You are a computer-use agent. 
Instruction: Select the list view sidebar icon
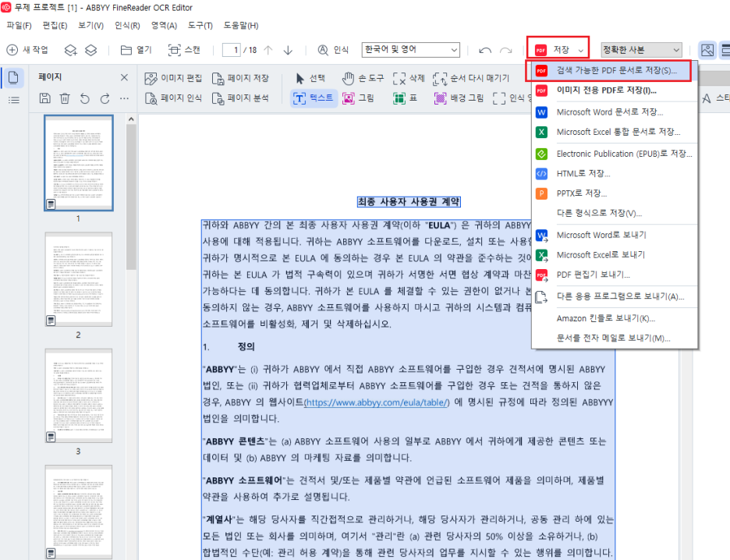13,100
